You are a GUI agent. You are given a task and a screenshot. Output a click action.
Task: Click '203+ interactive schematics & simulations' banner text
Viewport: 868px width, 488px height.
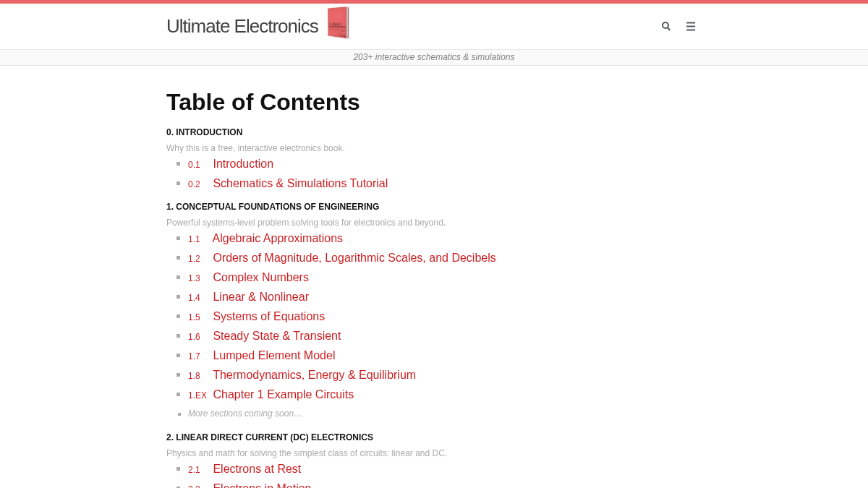434,57
